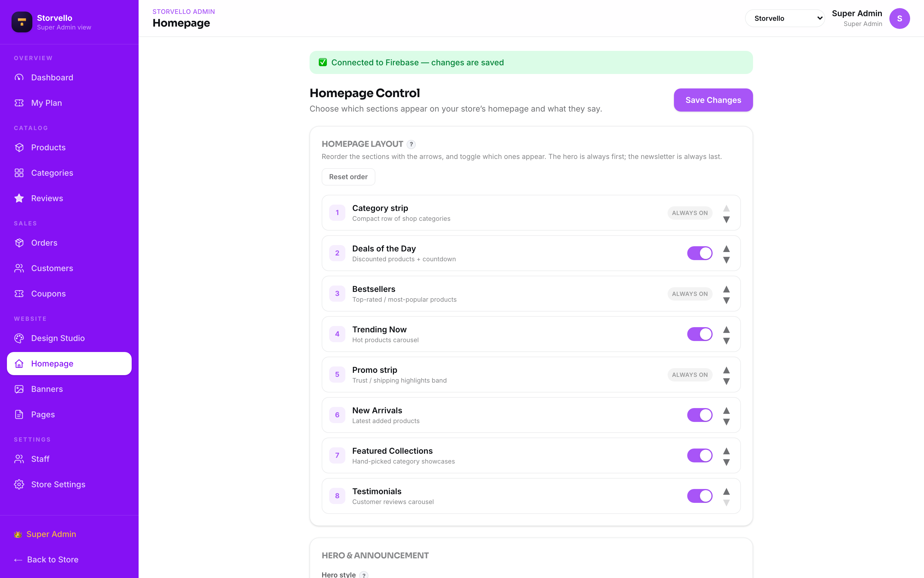Click Bestsellers ALWAYS ON badge
The image size is (924, 578).
[x=690, y=294]
